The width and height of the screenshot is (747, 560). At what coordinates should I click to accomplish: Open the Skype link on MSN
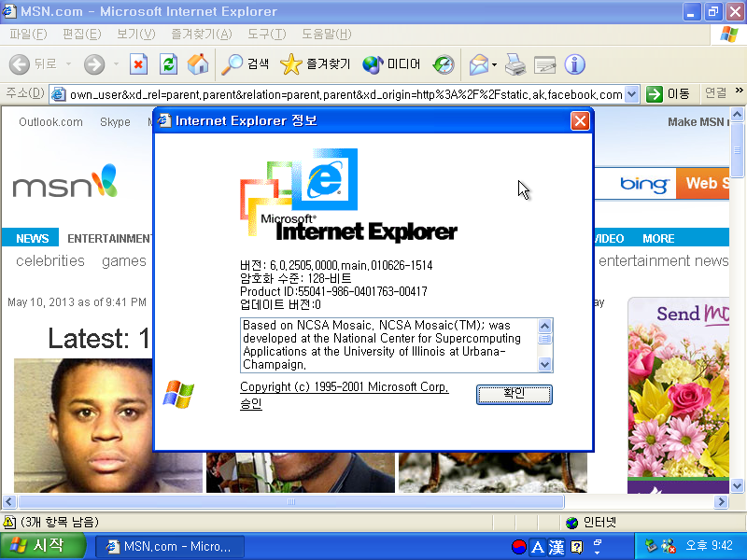coord(115,122)
